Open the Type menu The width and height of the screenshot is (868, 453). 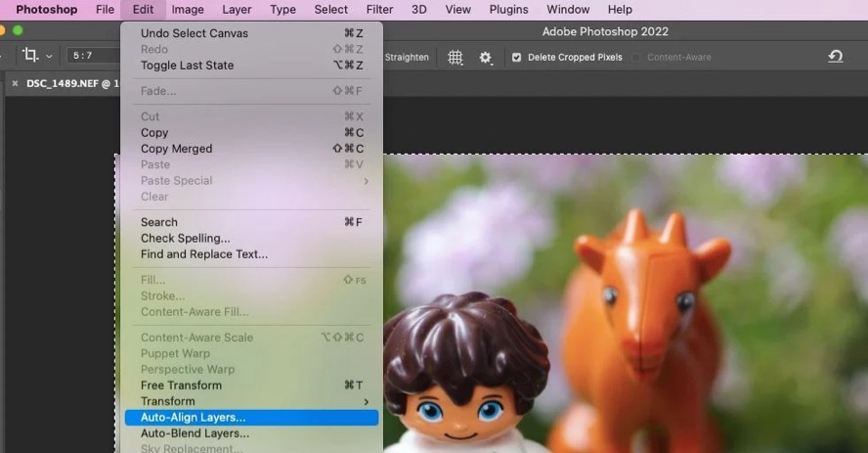(282, 10)
